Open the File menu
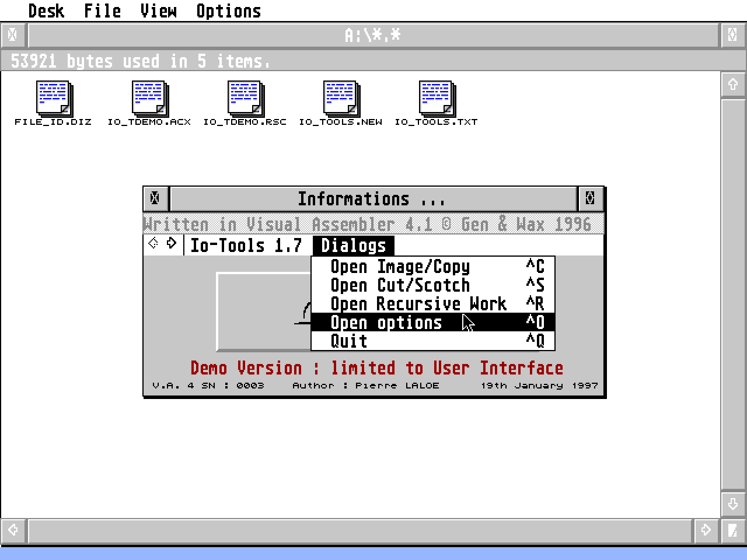The height and width of the screenshot is (560, 747). coord(102,10)
